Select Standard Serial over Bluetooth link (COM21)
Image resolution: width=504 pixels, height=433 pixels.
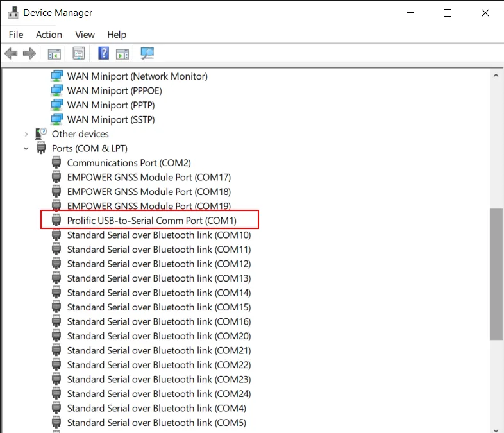(x=159, y=350)
